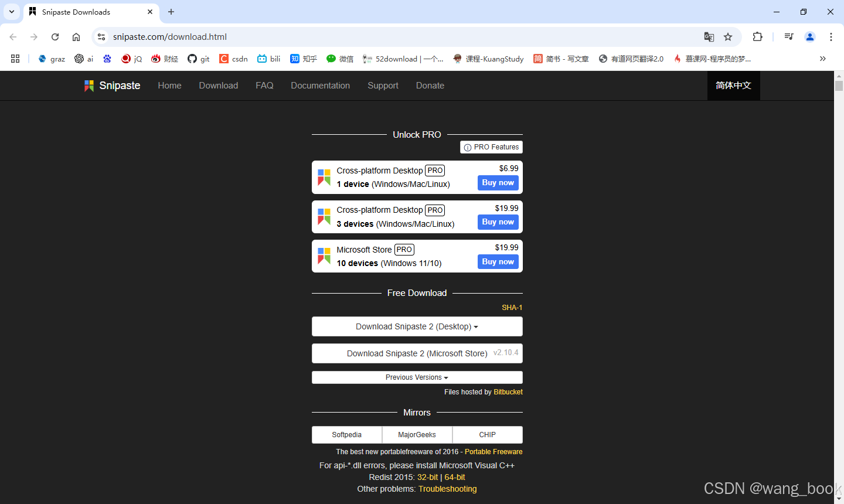This screenshot has width=844, height=504.
Task: Open the MajorGeeks mirror
Action: pyautogui.click(x=417, y=435)
